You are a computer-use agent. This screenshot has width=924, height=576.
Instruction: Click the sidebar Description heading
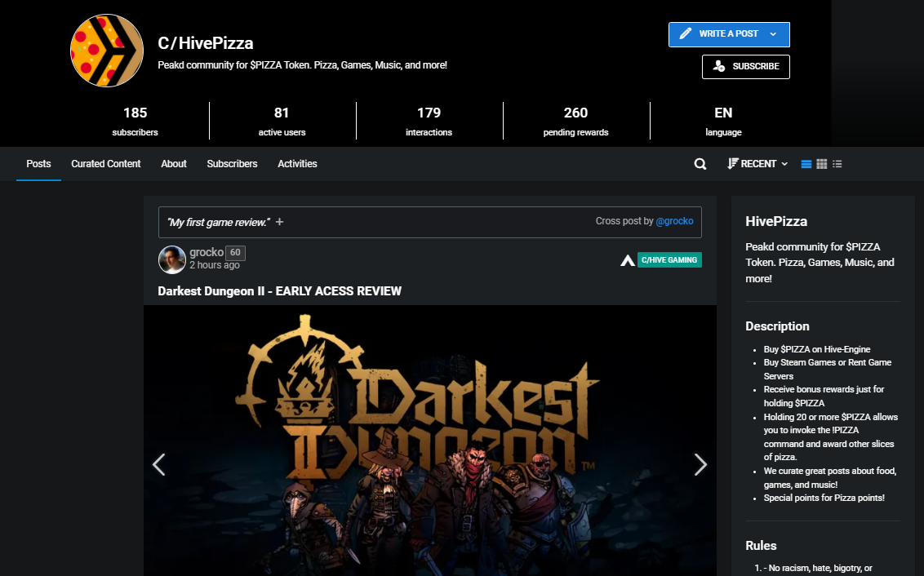pos(777,326)
